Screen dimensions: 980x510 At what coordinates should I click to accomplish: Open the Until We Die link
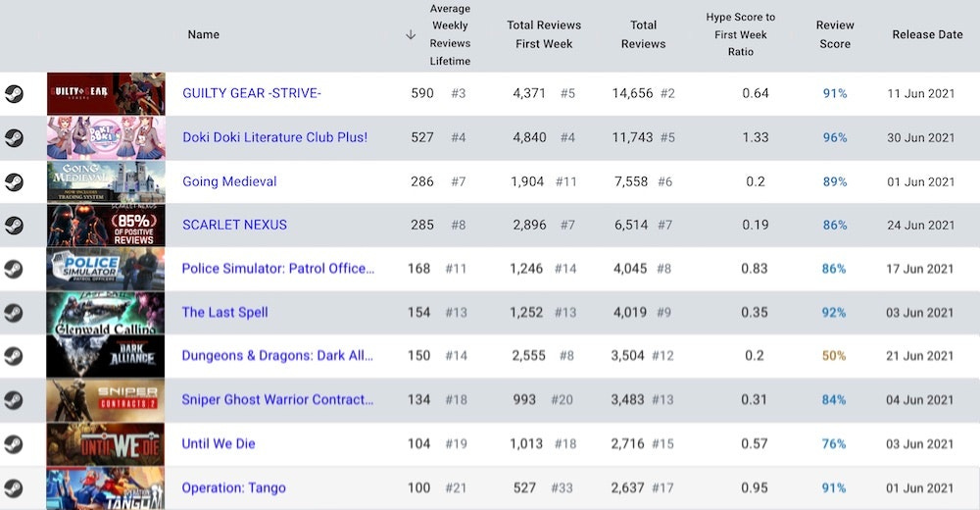219,443
